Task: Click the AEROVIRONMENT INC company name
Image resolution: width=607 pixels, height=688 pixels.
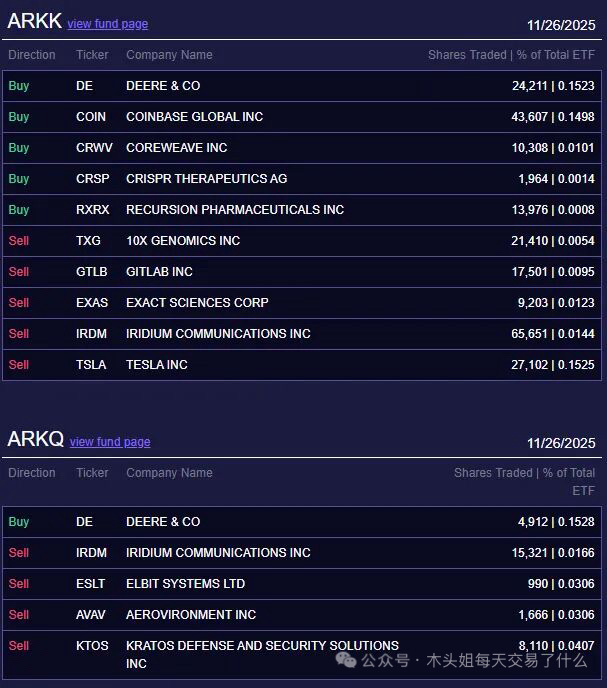Action: [x=191, y=615]
